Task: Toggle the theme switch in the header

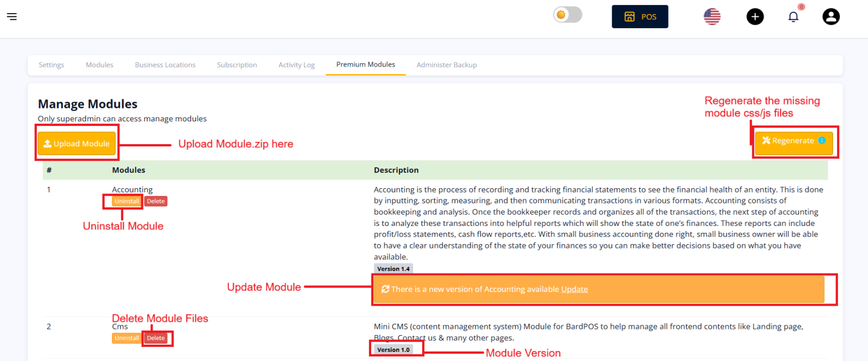Action: [x=567, y=15]
